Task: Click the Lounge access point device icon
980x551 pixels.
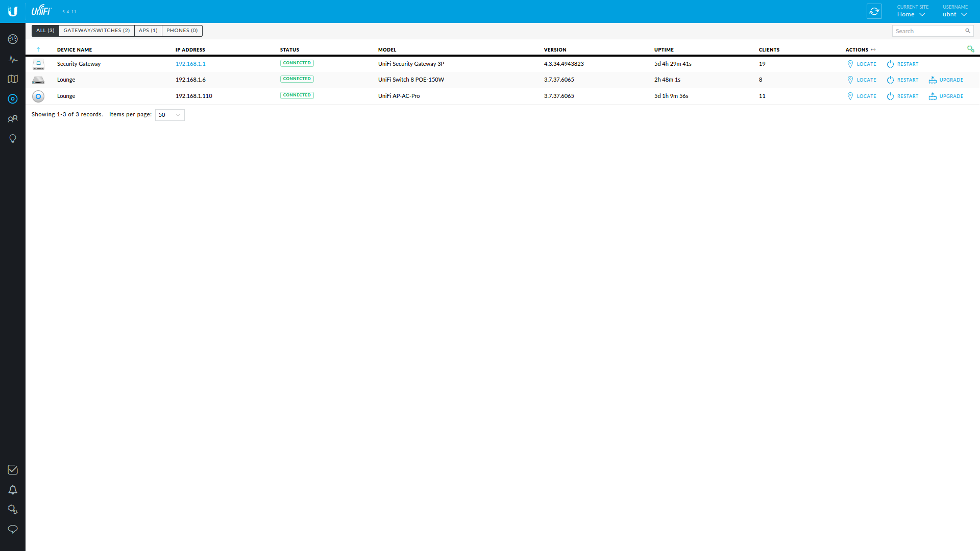Action: pyautogui.click(x=38, y=96)
